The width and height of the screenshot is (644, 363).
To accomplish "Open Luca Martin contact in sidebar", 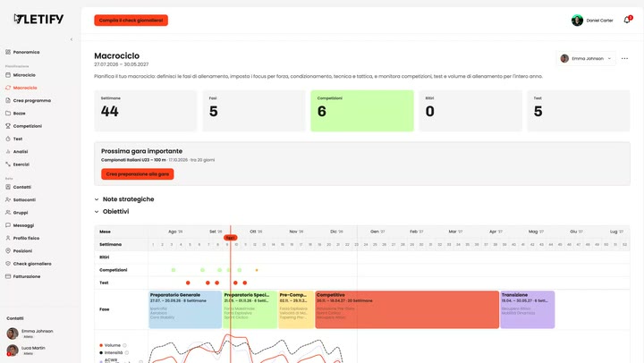I will [x=26, y=350].
